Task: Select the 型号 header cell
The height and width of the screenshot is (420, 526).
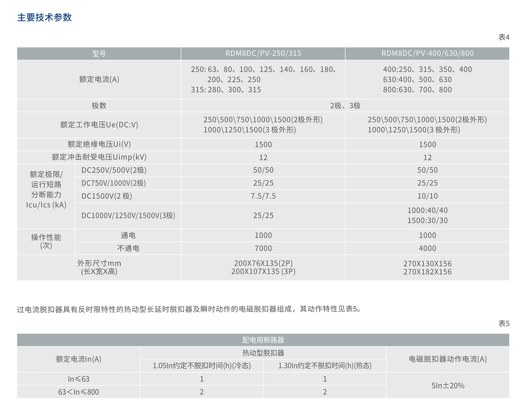Action: [99, 54]
